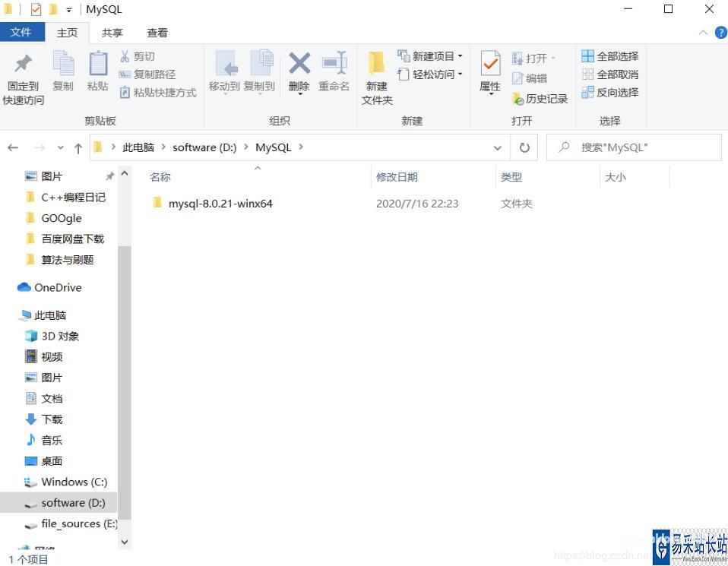
Task: Open Videos in navigation pane
Action: (x=43, y=356)
